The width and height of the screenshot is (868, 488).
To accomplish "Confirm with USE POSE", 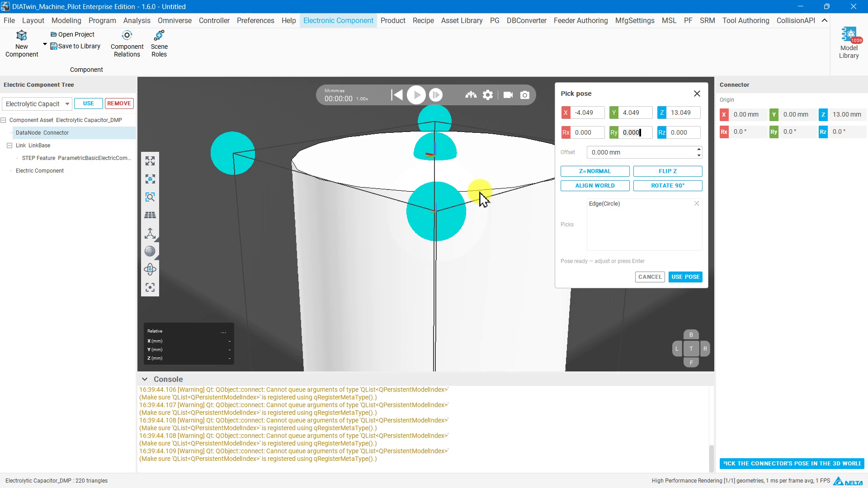I will click(x=685, y=277).
